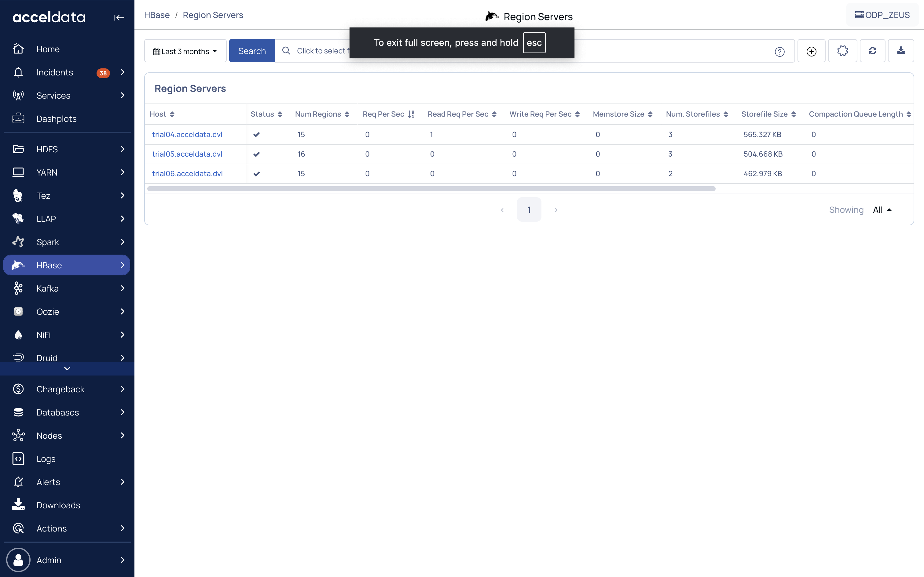Screen dimensions: 924x577
Task: Click the plus circle add icon
Action: point(811,51)
